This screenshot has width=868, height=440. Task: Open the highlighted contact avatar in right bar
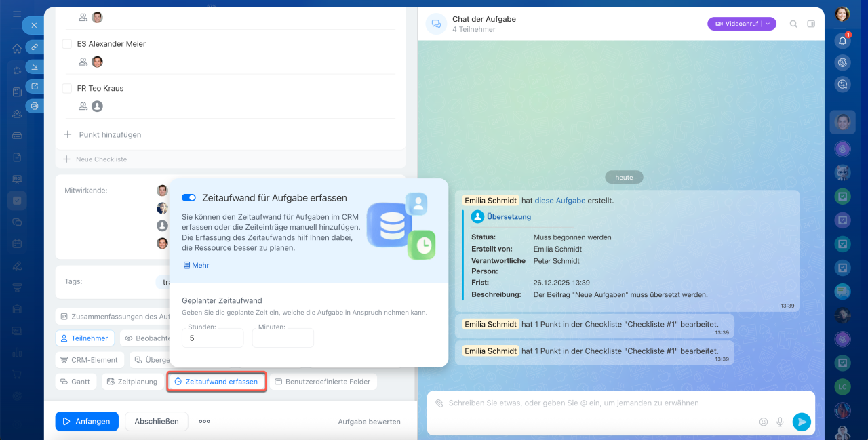coord(843,122)
